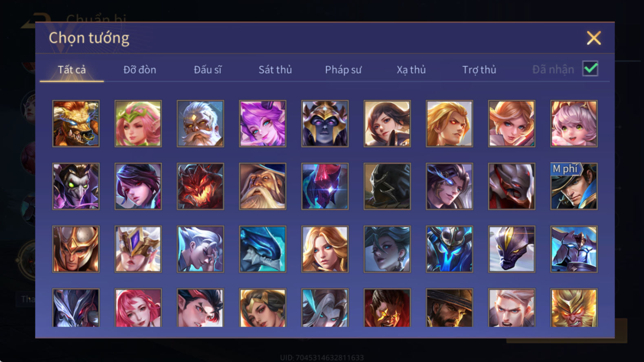Choose the red fiery demon hero portrait
This screenshot has height=362, width=644.
click(x=200, y=186)
